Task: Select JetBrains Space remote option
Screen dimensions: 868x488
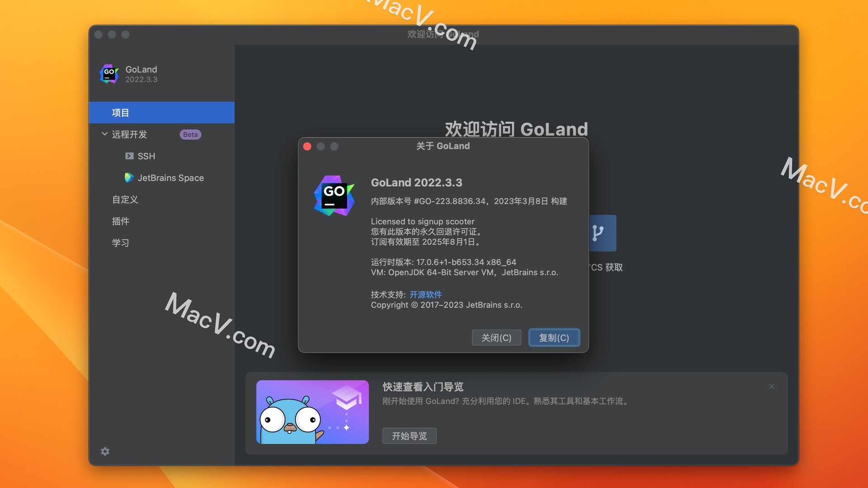Action: 170,178
